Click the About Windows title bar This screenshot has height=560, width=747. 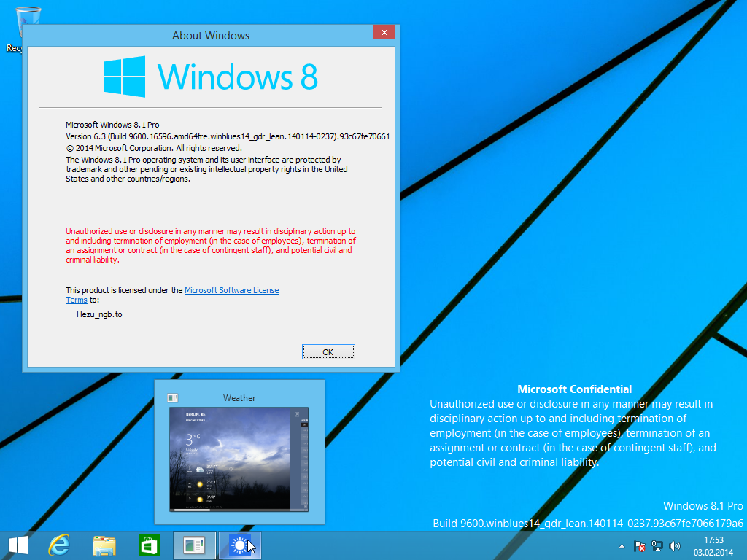pos(210,35)
